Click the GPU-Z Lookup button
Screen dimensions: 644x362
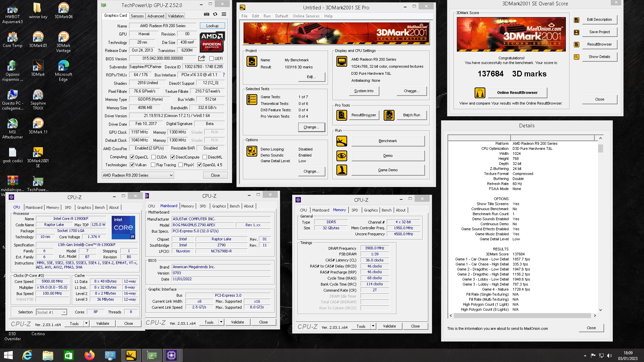212,26
